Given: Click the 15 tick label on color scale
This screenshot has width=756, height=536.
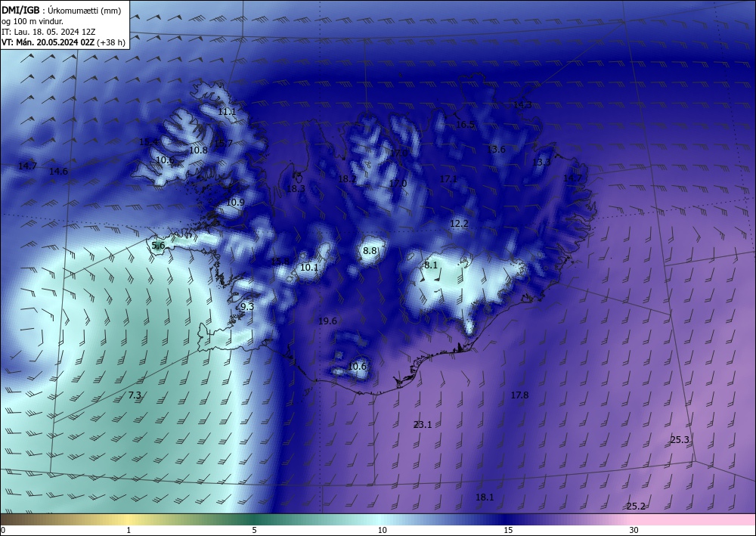Looking at the screenshot, I should point(508,530).
